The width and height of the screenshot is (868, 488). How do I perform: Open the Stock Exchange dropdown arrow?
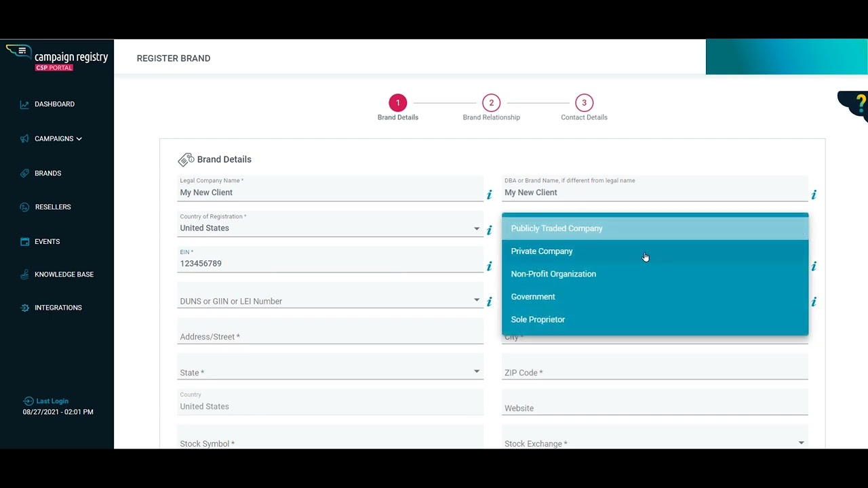pos(801,443)
